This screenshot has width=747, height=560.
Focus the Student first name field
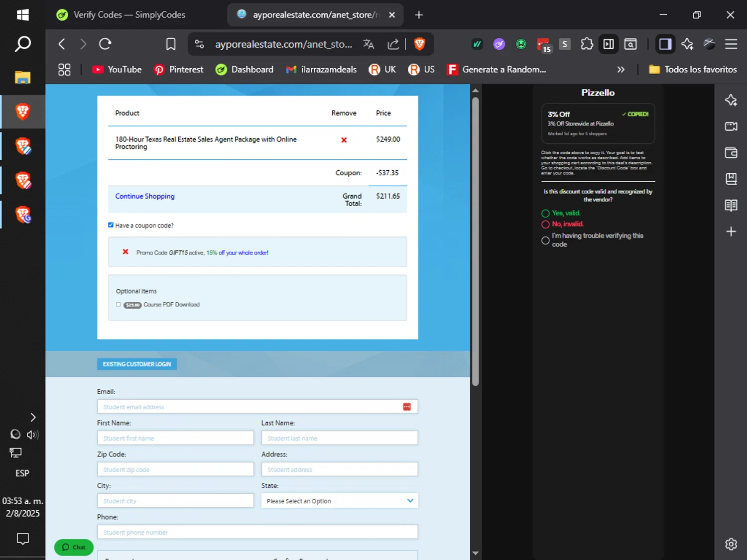(175, 438)
